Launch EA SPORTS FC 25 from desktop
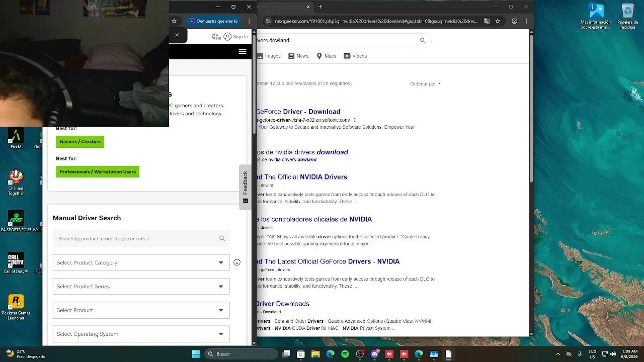644x362 pixels. click(x=16, y=221)
